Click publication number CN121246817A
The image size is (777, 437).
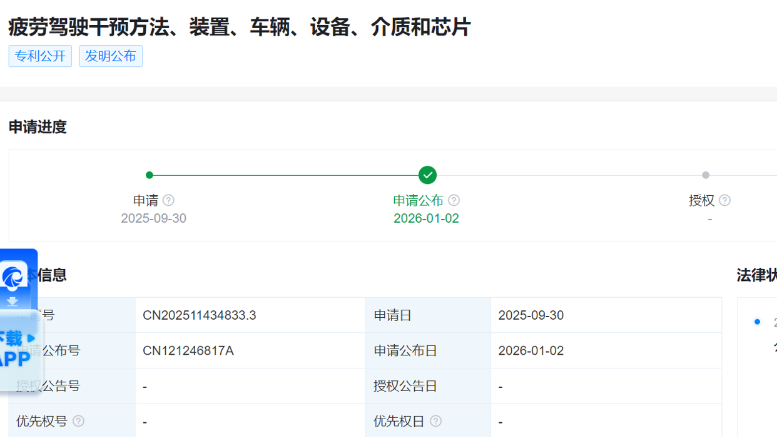pos(188,350)
